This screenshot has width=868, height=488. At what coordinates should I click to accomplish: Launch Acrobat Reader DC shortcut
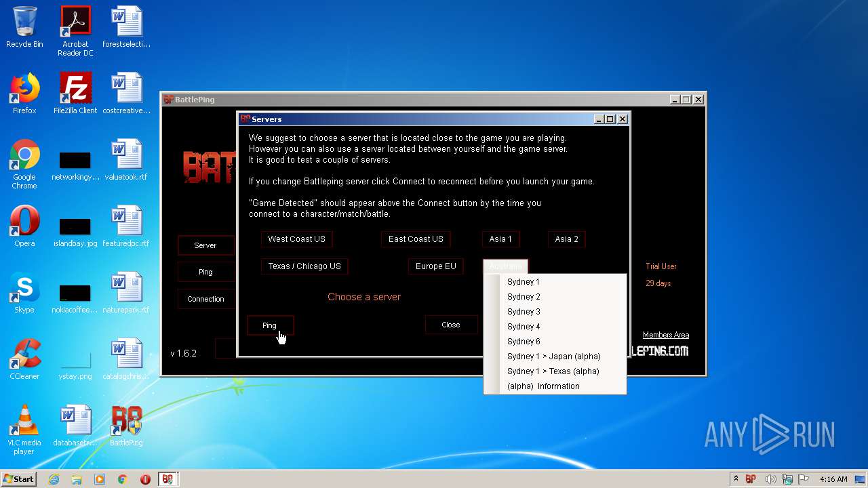point(75,30)
